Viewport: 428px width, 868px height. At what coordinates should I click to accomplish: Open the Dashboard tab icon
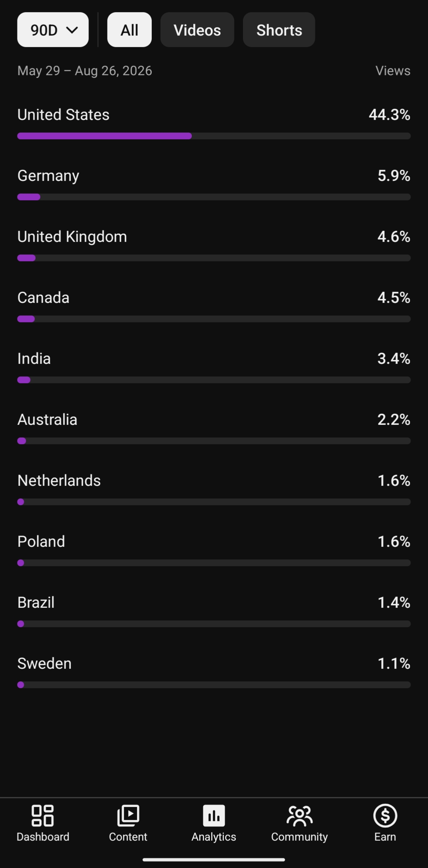43,816
